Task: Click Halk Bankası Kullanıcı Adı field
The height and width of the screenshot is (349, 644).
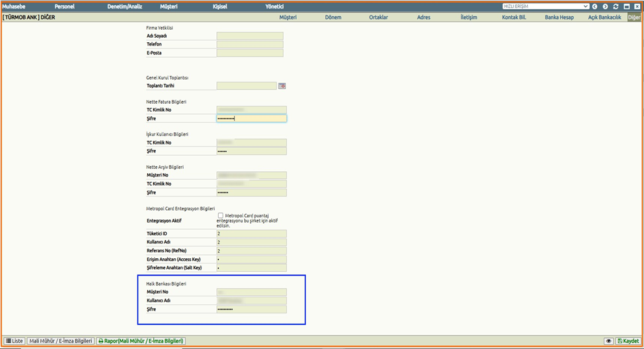Action: 251,301
